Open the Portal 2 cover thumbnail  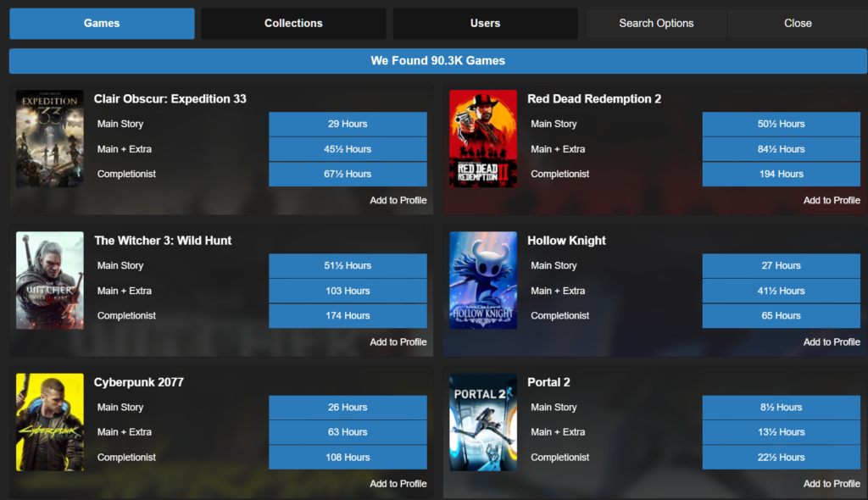tap(482, 422)
